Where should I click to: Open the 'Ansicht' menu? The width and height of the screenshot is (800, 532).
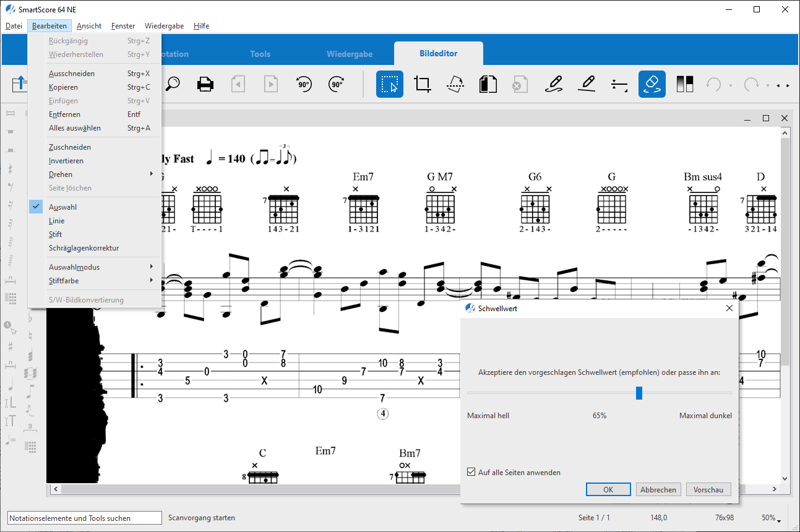point(89,26)
